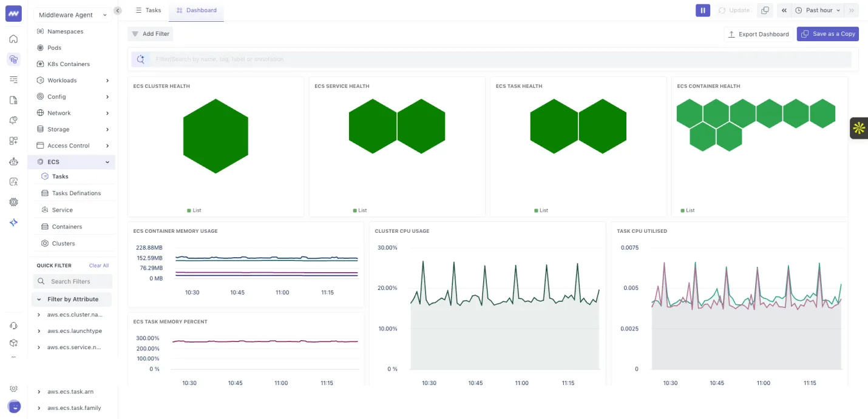The image size is (868, 419).
Task: Collapse the sidebar with the arrow button
Action: coord(118,10)
